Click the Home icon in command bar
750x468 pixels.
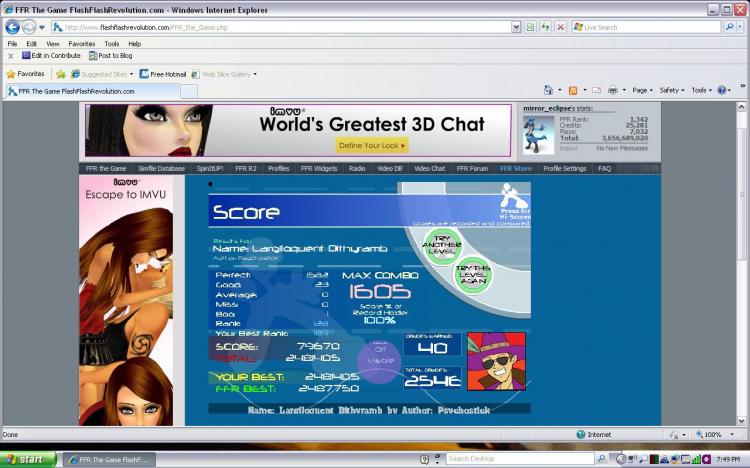[548, 90]
